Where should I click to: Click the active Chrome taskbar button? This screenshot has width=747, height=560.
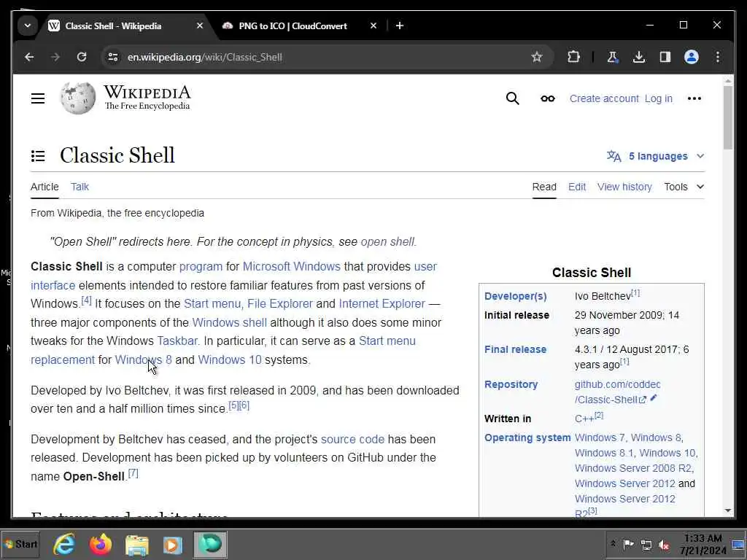tap(210, 544)
